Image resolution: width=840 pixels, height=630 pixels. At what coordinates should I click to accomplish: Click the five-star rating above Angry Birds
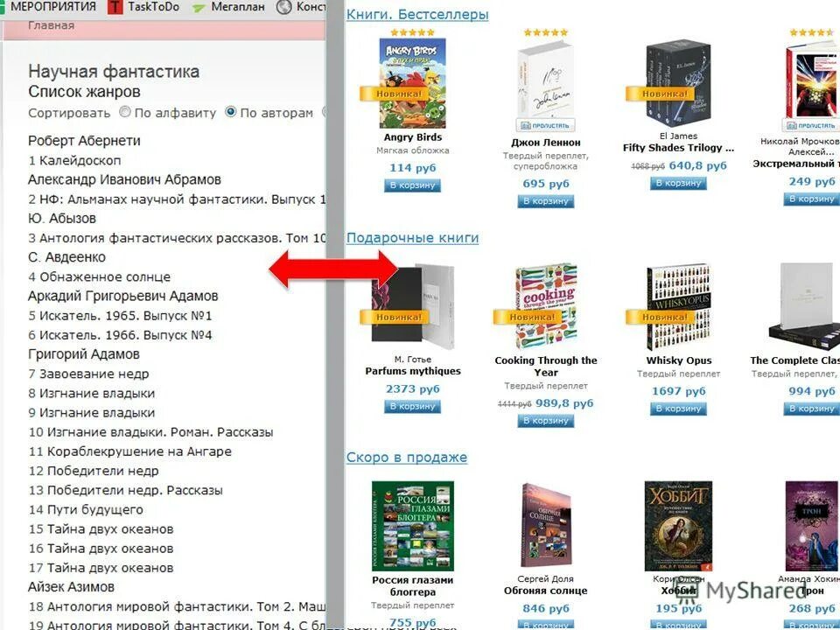(412, 32)
